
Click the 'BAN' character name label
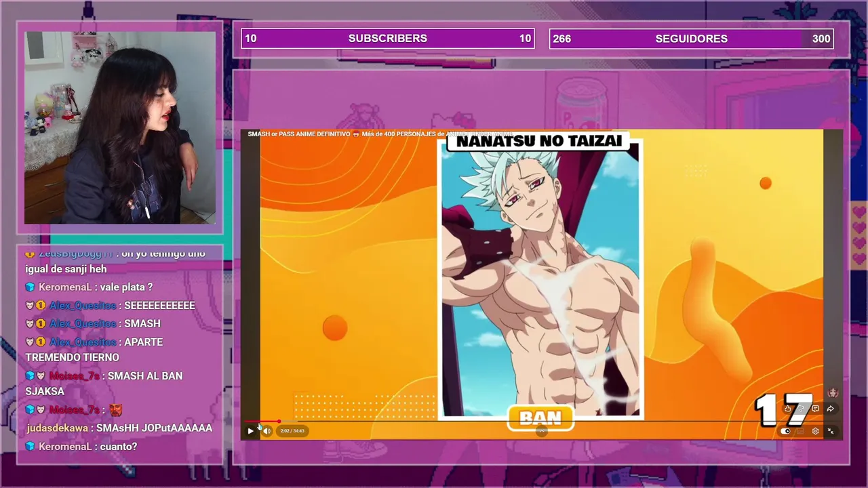click(540, 418)
